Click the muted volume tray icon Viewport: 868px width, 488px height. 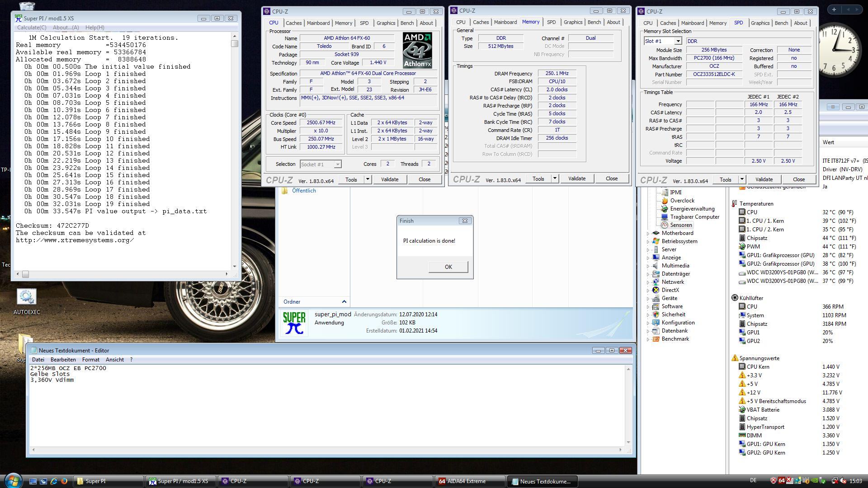843,481
